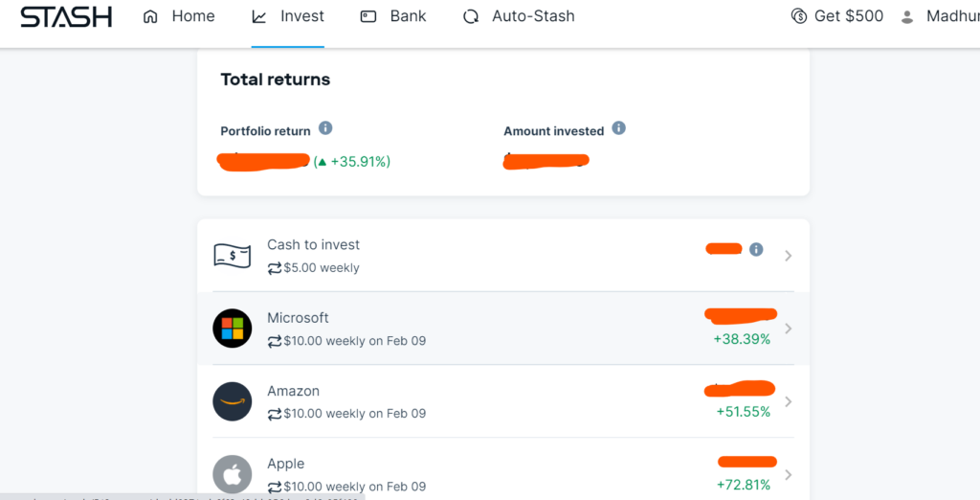Image resolution: width=980 pixels, height=500 pixels.
Task: Click the Microsoft logo icon
Action: [232, 328]
